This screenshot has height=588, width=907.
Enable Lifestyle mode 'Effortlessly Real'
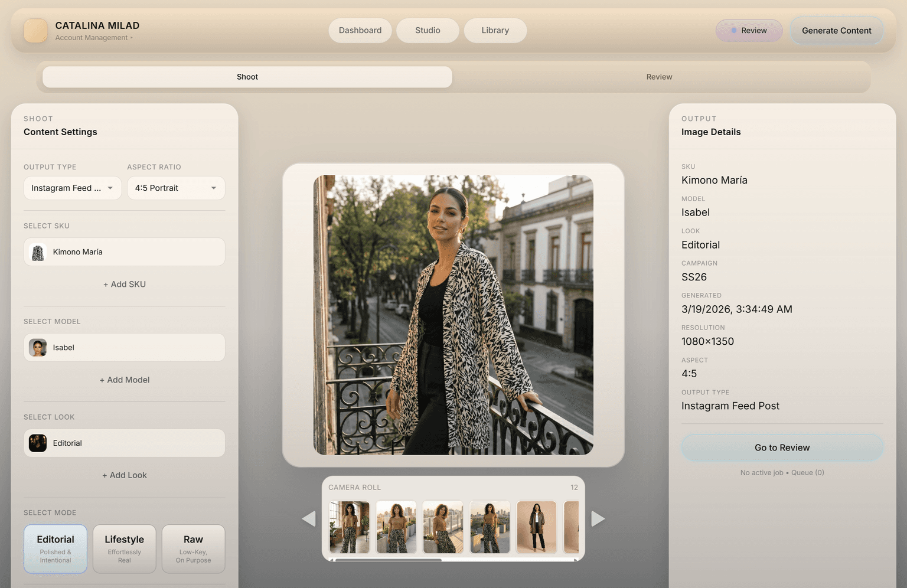pyautogui.click(x=124, y=548)
